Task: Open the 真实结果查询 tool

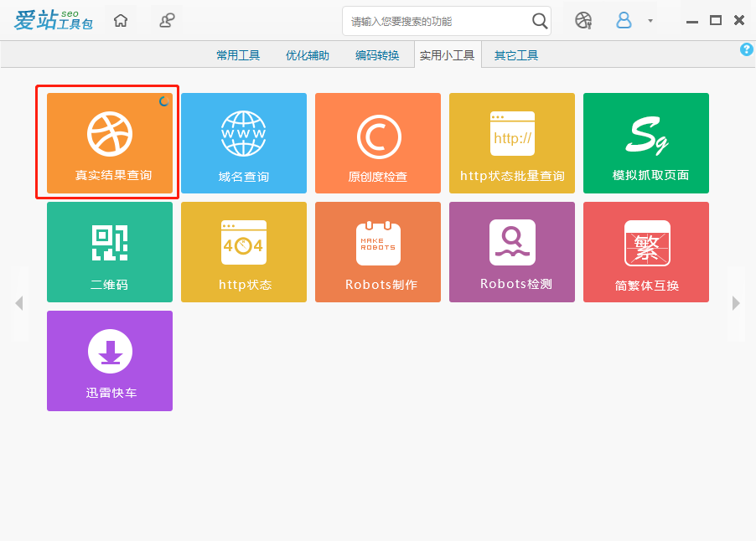Action: click(x=107, y=142)
